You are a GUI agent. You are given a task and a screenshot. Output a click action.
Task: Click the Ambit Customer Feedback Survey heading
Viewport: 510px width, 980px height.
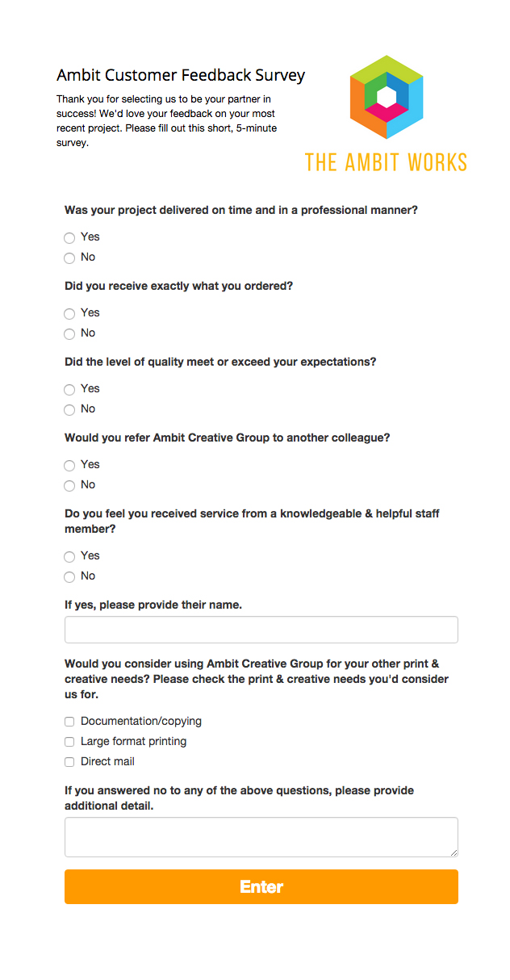(181, 75)
